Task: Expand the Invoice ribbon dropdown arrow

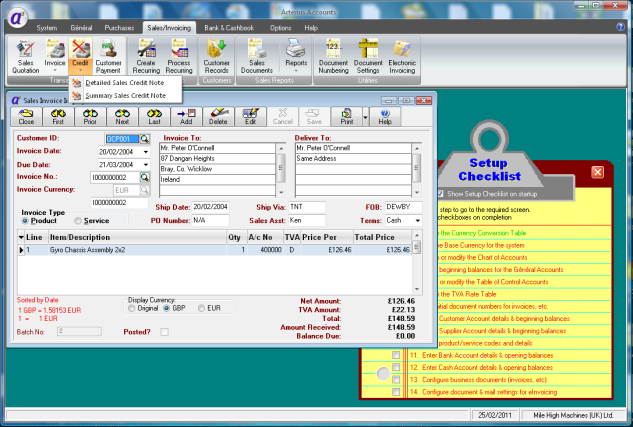Action: [x=54, y=71]
